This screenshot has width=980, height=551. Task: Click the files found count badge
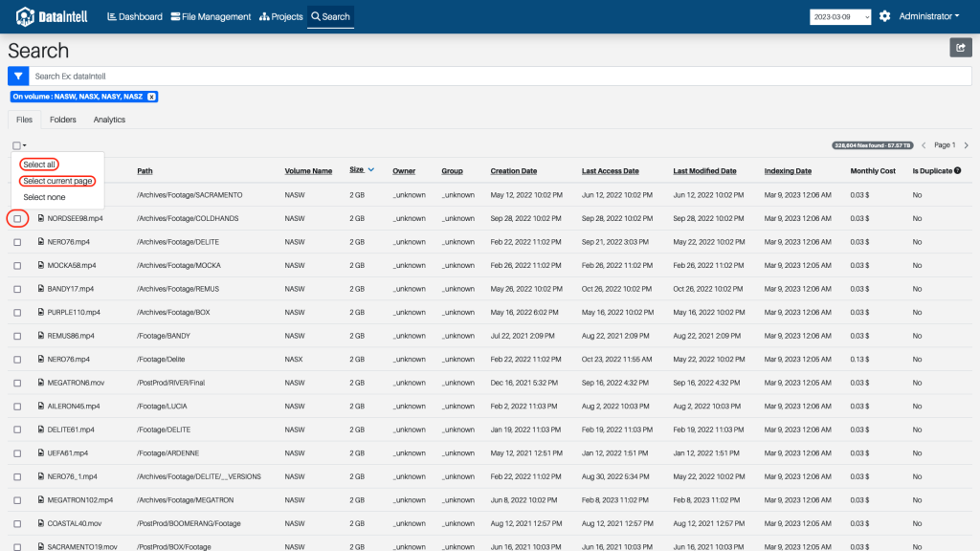click(873, 145)
